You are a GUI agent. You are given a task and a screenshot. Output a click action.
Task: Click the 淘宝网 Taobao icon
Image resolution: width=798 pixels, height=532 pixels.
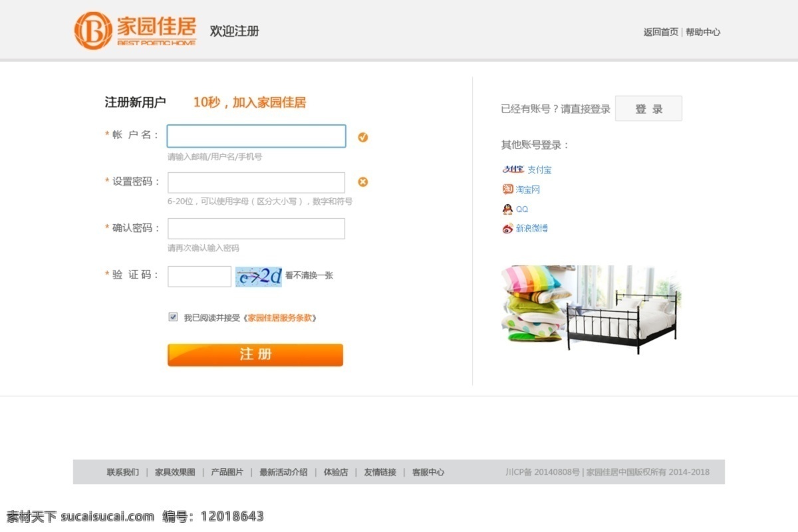click(x=507, y=190)
